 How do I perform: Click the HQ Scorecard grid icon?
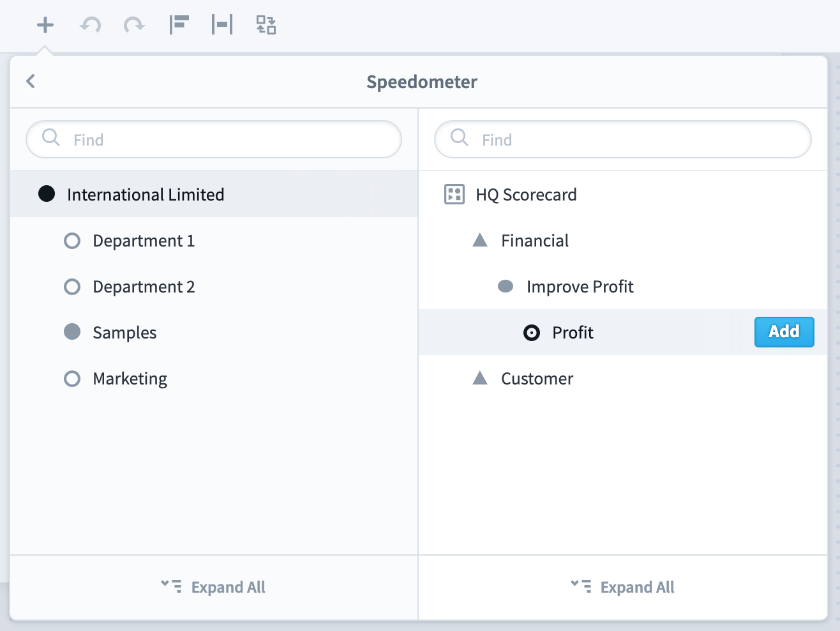click(454, 194)
